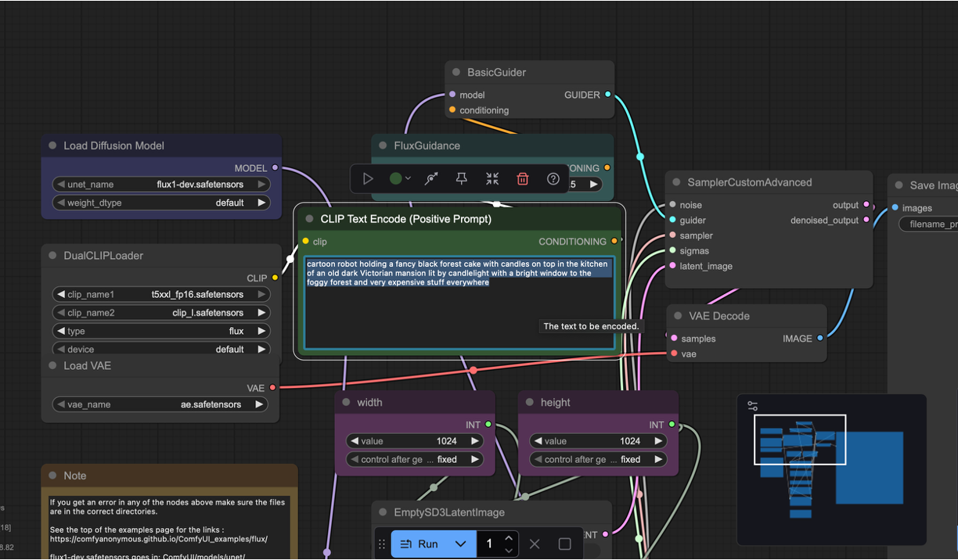The height and width of the screenshot is (560, 958).
Task: Open the vae_name dropdown
Action: point(160,404)
